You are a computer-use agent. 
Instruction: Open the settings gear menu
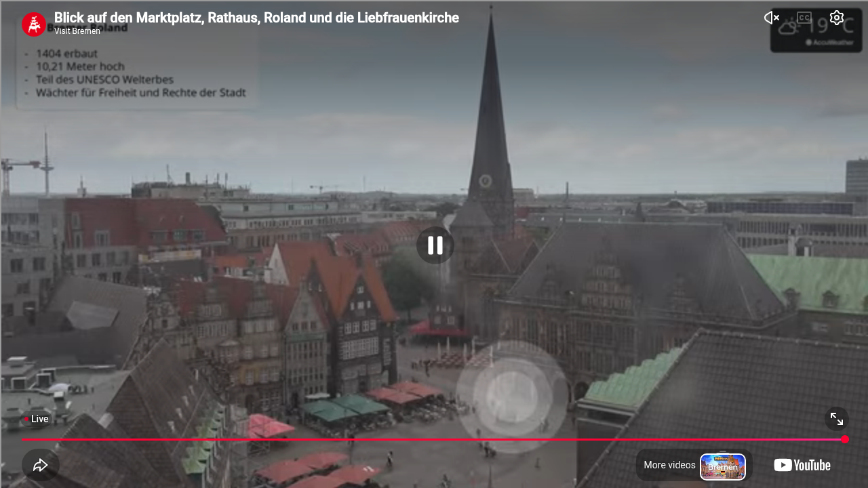[x=837, y=18]
